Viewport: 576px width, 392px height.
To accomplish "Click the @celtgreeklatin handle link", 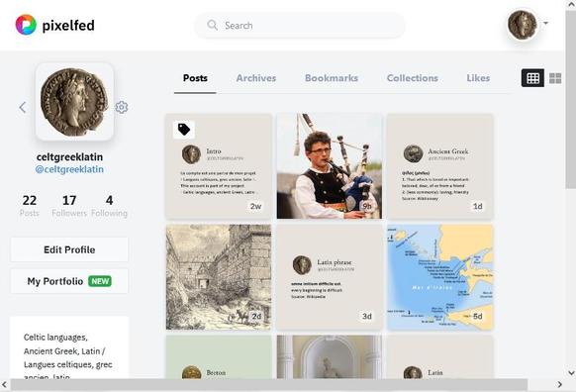I will tap(69, 169).
